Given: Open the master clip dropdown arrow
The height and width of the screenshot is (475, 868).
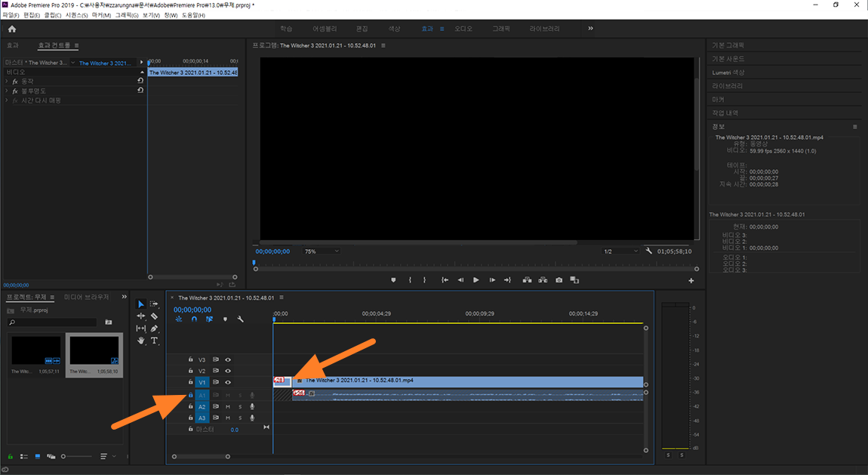Looking at the screenshot, I should [x=73, y=63].
